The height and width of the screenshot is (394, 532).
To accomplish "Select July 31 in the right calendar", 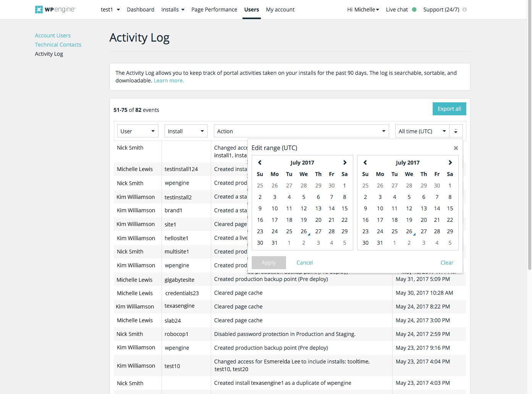I will (380, 243).
